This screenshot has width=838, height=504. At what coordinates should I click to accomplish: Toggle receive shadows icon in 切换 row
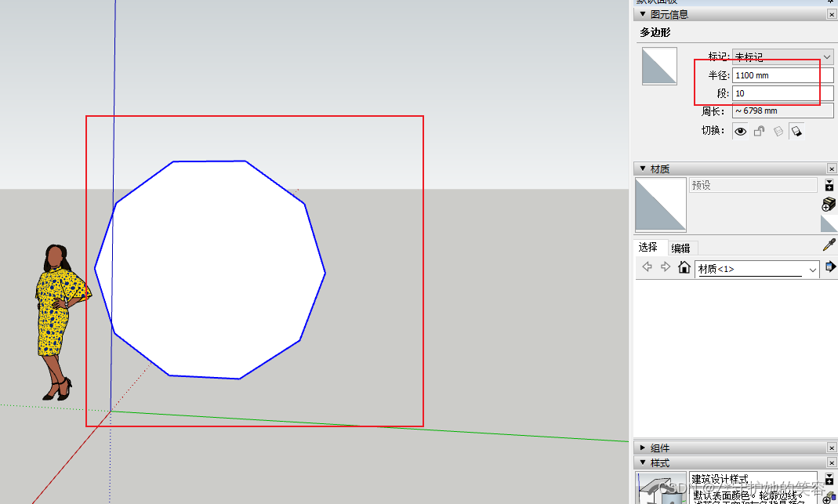[x=778, y=132]
